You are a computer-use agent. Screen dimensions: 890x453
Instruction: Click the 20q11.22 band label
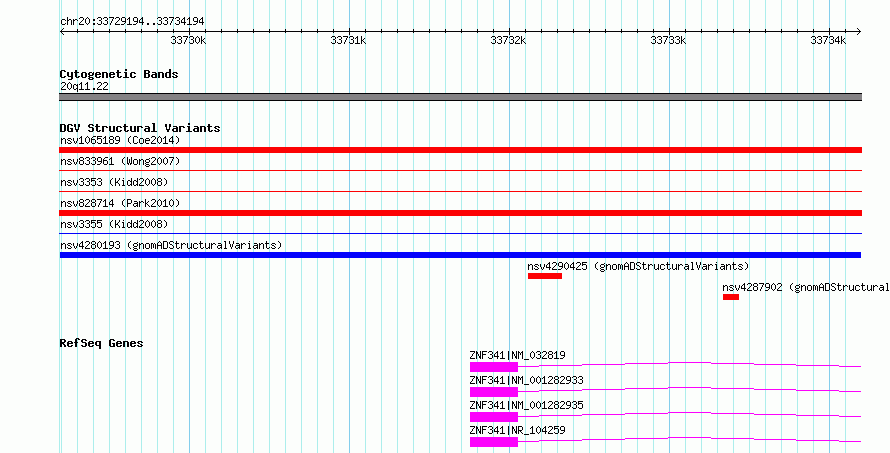[84, 87]
